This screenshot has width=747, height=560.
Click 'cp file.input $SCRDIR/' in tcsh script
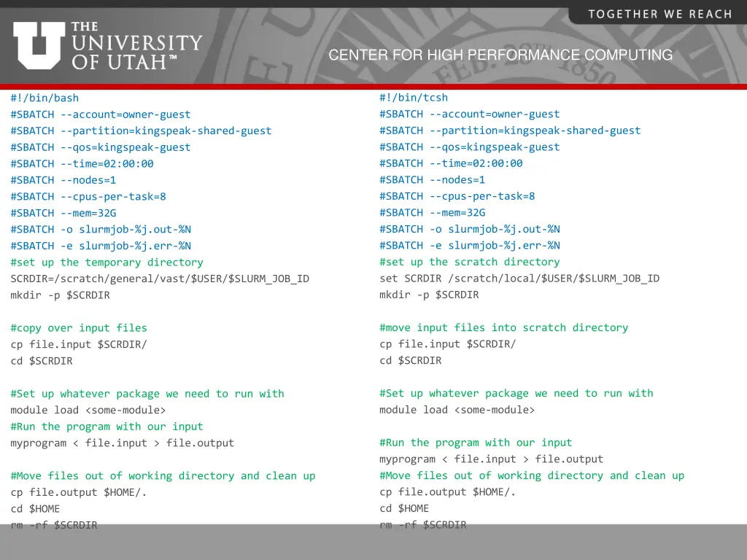click(447, 344)
